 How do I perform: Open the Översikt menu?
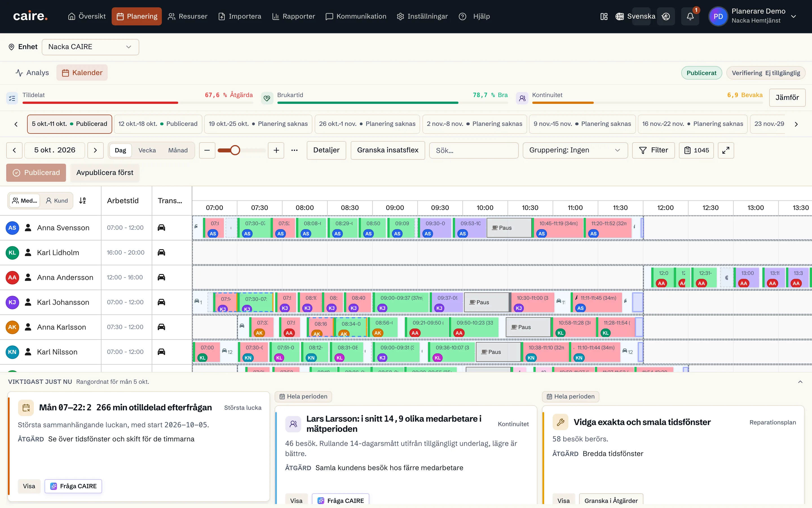[87, 16]
